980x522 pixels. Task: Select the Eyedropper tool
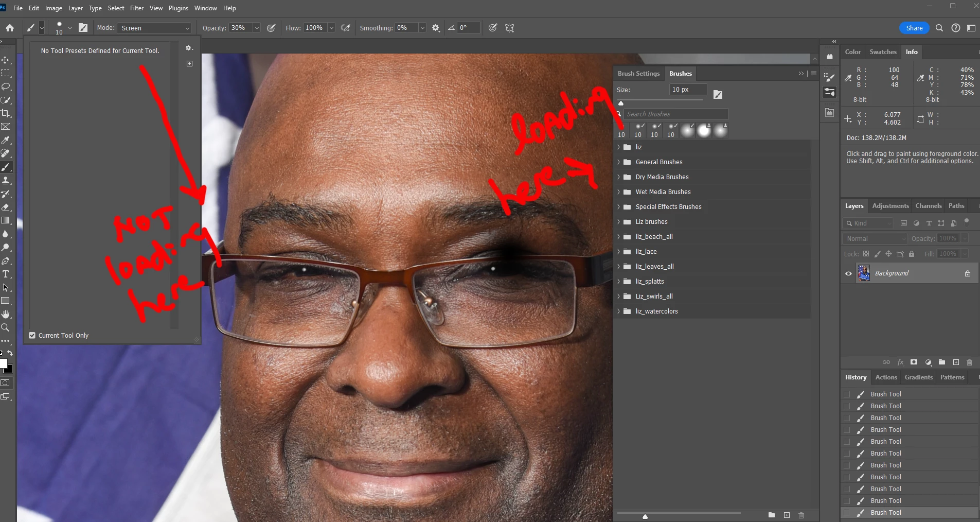click(x=6, y=140)
